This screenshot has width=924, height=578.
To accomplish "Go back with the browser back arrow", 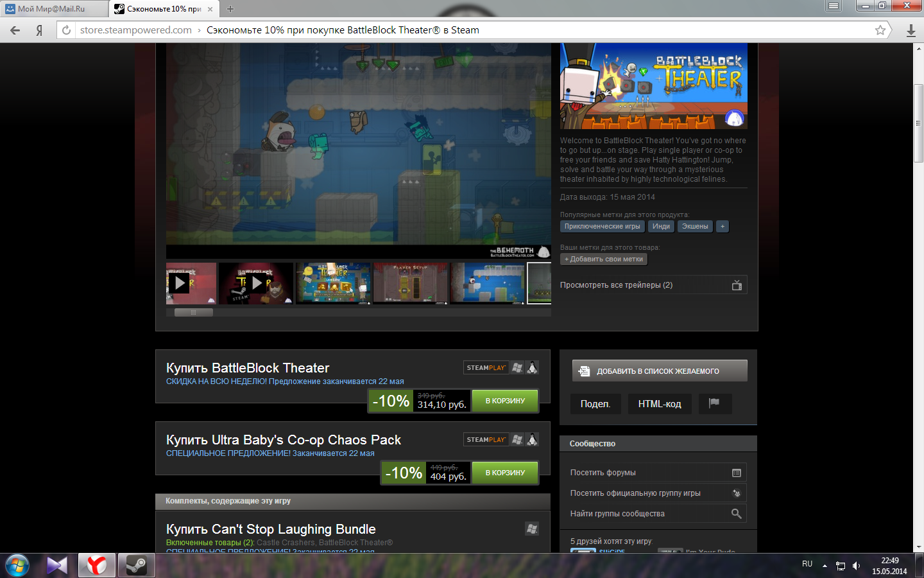I will pyautogui.click(x=15, y=30).
